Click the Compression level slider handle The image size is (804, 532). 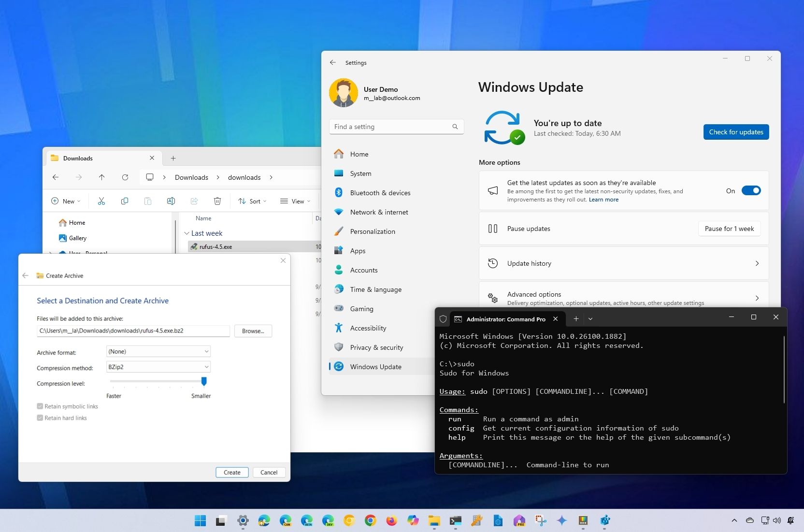[204, 382]
